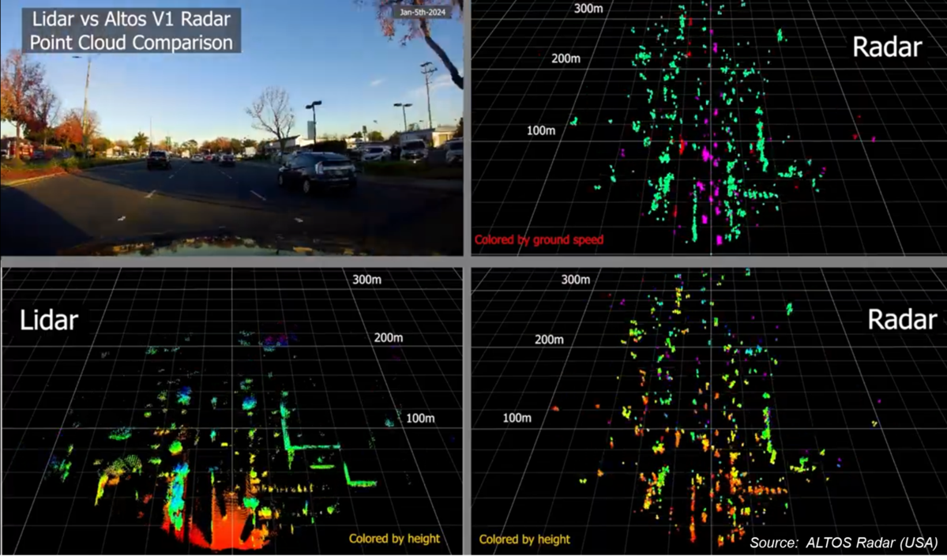Click the 300m range marker in the Lidar panel
Screen dimensions: 947x560
coord(368,279)
